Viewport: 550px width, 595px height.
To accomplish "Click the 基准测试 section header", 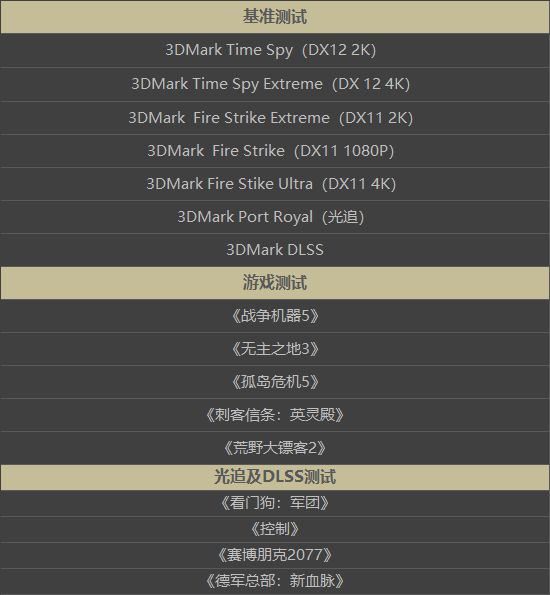I will click(275, 17).
